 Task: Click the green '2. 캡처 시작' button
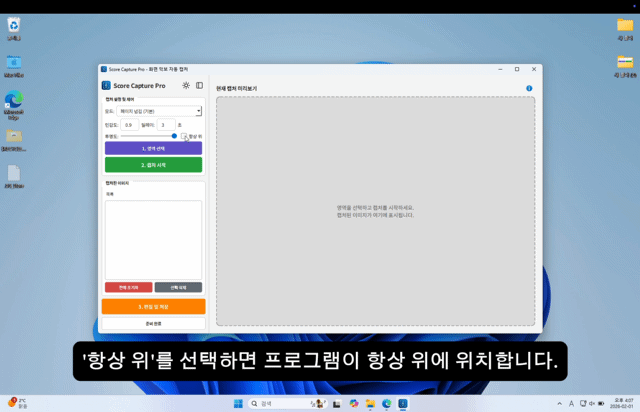click(153, 164)
